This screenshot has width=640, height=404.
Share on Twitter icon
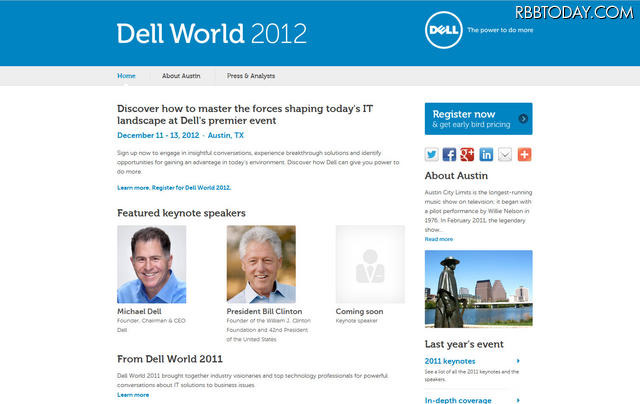[x=431, y=155]
